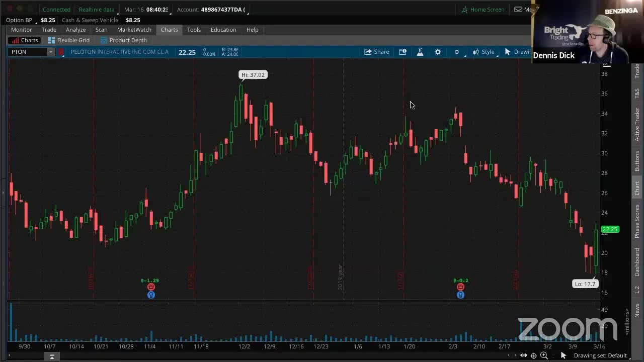Screen dimensions: 644x362
Task: Select the Charts main tab
Action: click(170, 30)
